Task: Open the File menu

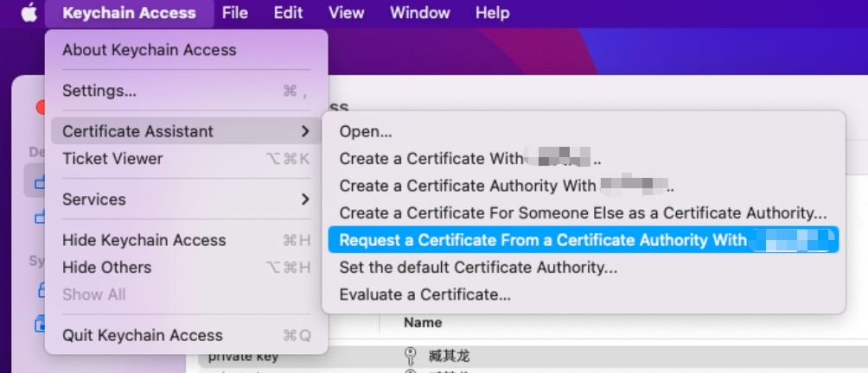Action: 234,13
